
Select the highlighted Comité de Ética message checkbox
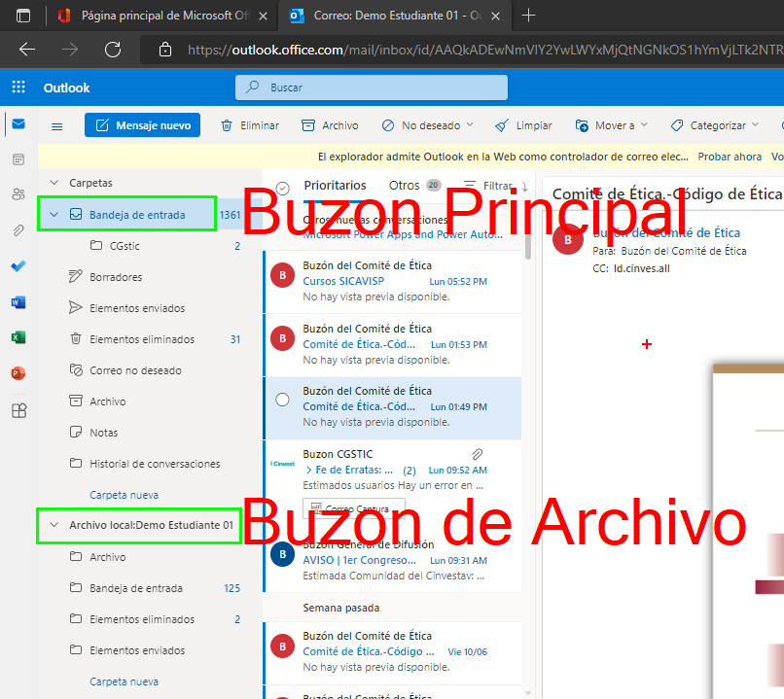(x=282, y=400)
